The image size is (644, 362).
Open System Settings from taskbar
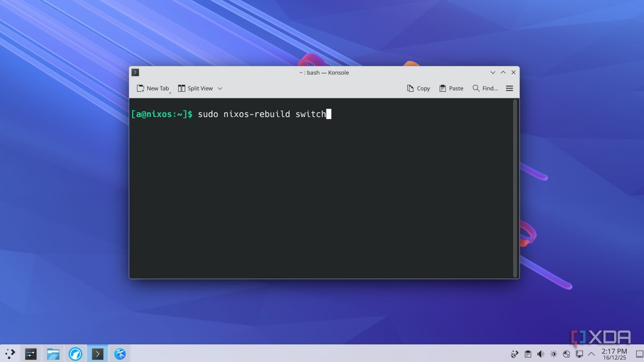(31, 354)
